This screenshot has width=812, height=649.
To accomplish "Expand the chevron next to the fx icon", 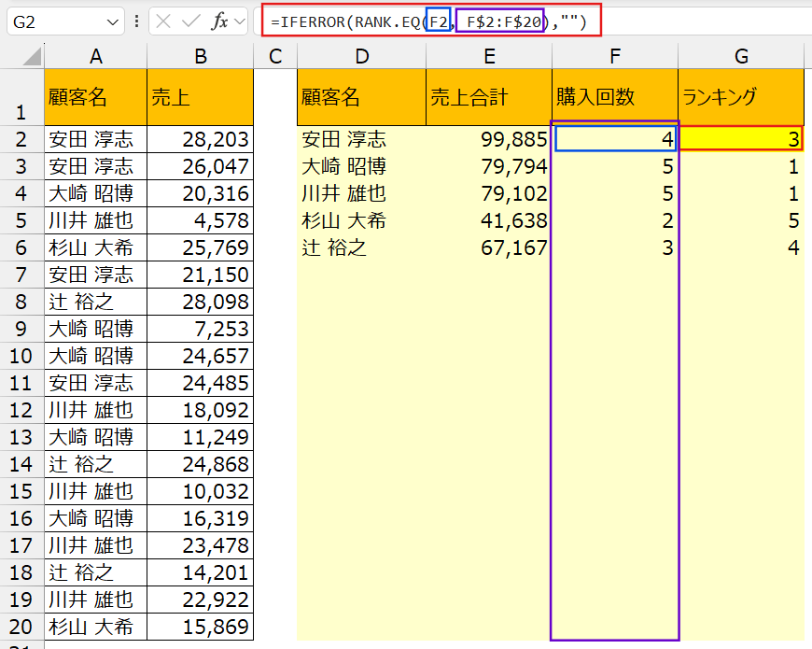I will pos(240,21).
